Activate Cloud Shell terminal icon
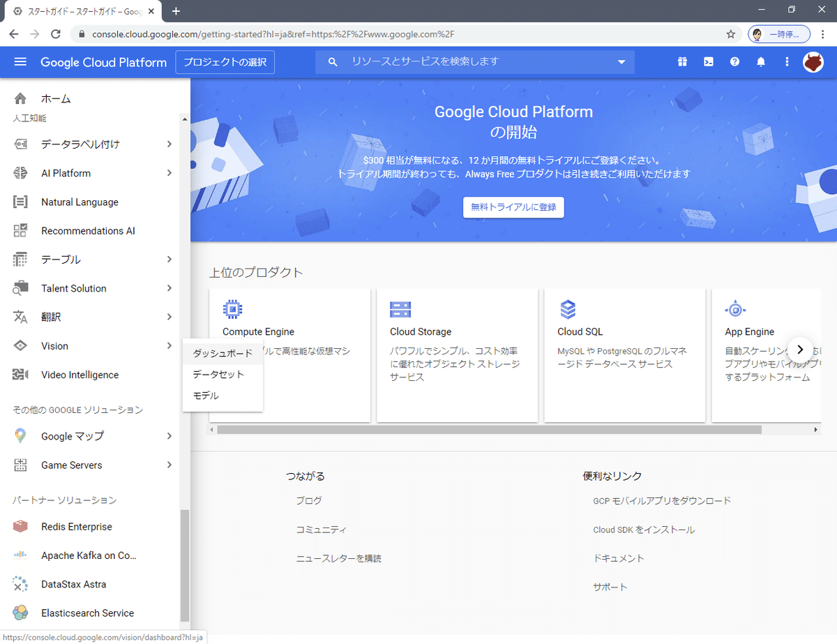This screenshot has width=837, height=644. pos(708,62)
